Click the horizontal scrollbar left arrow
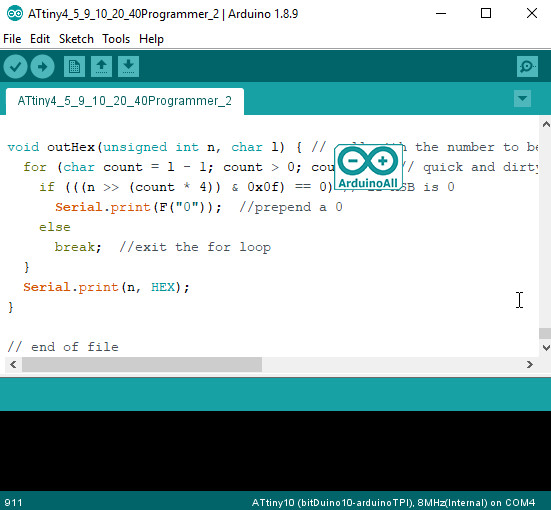 [x=13, y=364]
